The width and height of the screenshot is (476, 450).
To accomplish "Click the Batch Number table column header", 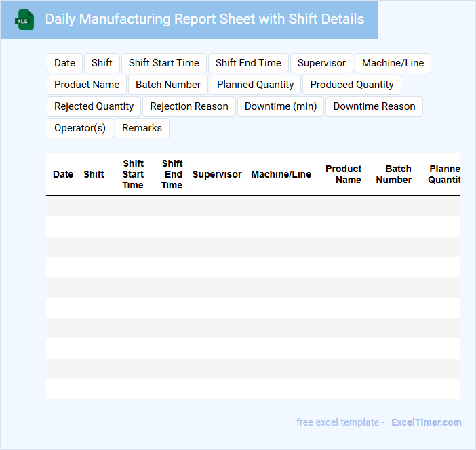I will click(x=394, y=174).
